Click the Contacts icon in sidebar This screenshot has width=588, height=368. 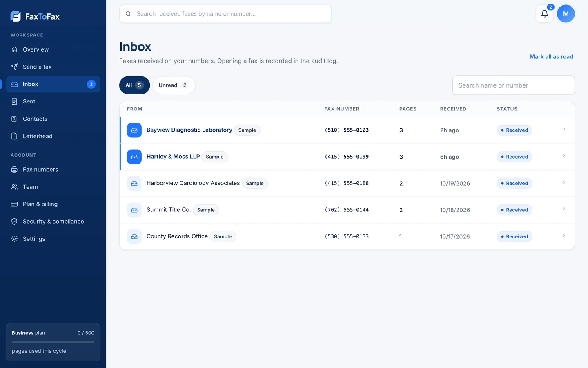click(14, 119)
